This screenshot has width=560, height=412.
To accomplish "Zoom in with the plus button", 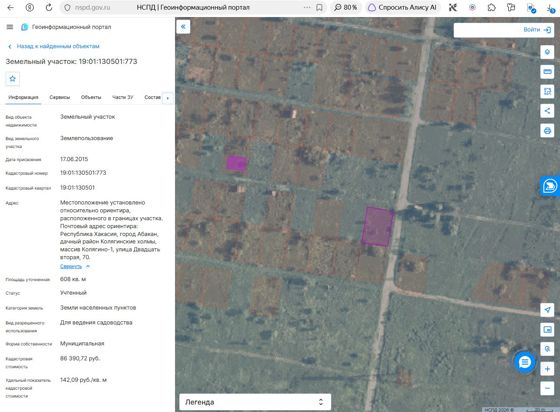I will 547,369.
